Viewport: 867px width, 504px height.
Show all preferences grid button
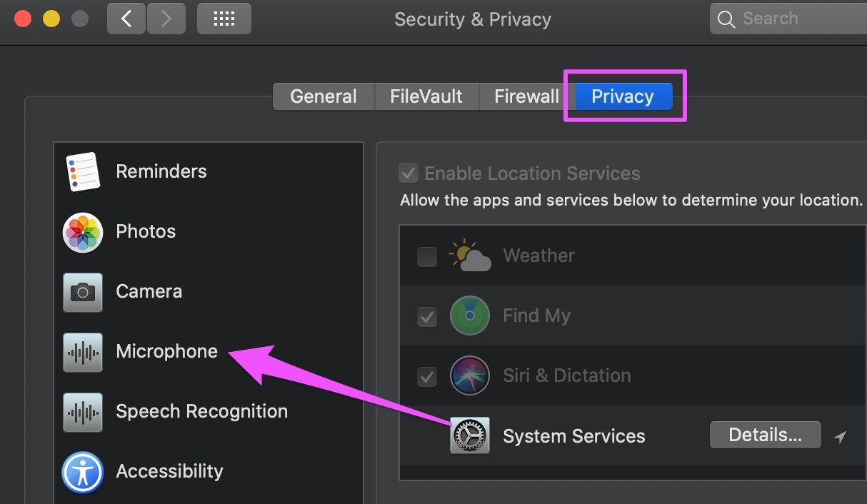point(224,19)
